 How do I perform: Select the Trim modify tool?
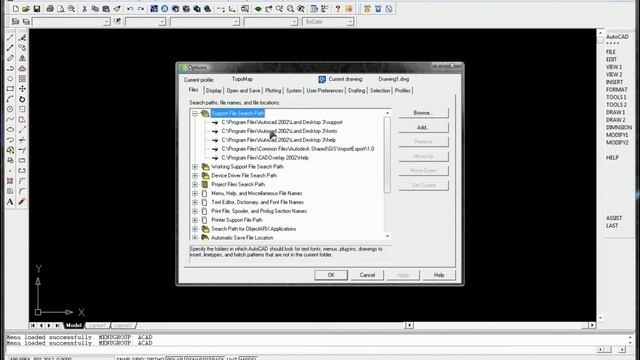(x=22, y=140)
